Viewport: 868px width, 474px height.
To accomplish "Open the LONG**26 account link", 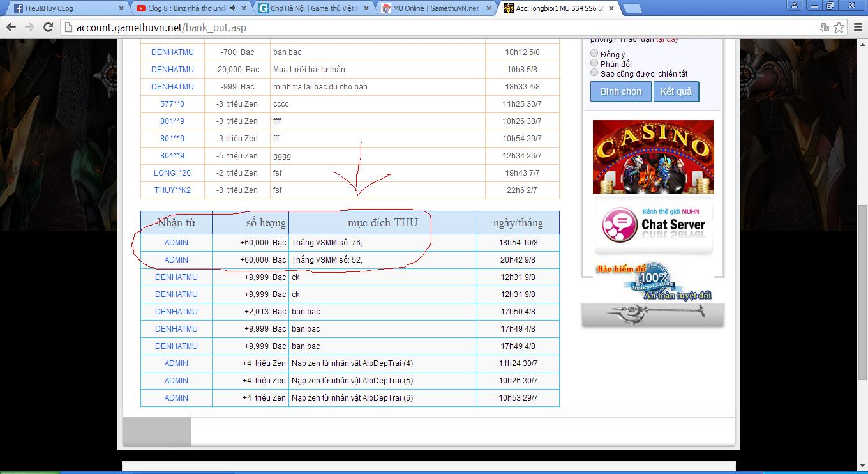I will [172, 172].
